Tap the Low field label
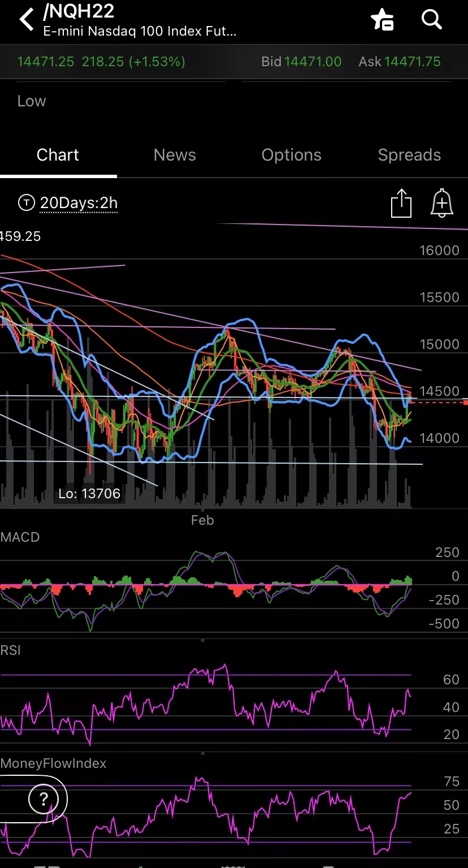Image resolution: width=468 pixels, height=868 pixels. 32,101
